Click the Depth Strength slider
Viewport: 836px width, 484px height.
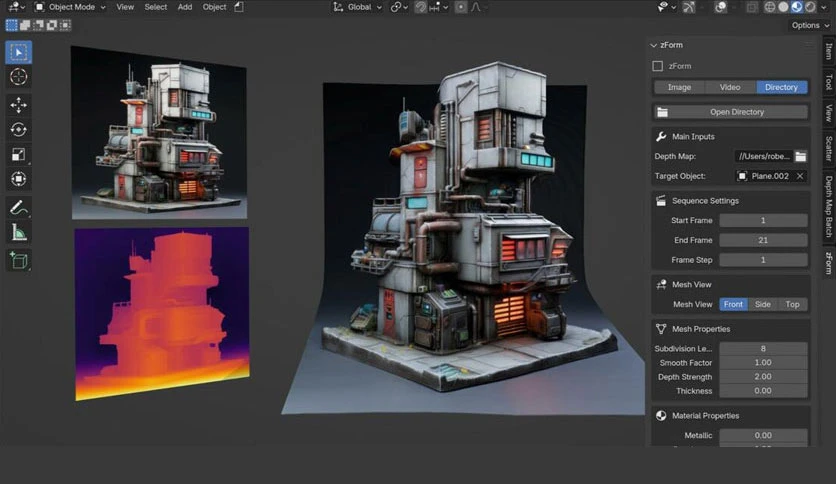763,376
